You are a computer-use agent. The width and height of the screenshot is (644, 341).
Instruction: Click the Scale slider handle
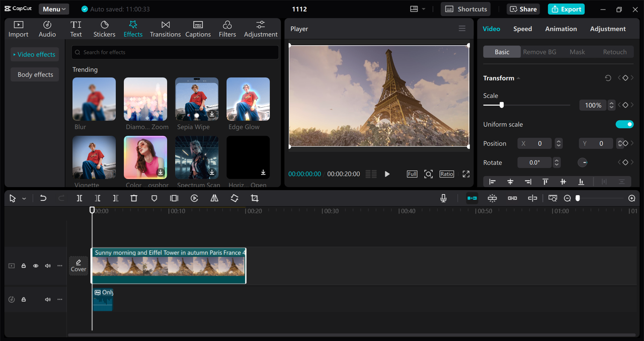(502, 105)
